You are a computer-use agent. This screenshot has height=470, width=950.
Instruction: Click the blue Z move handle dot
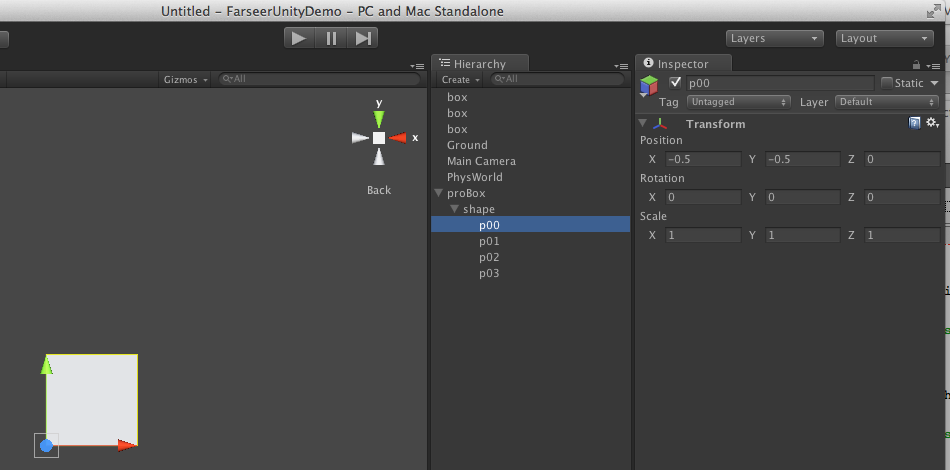pyautogui.click(x=47, y=446)
